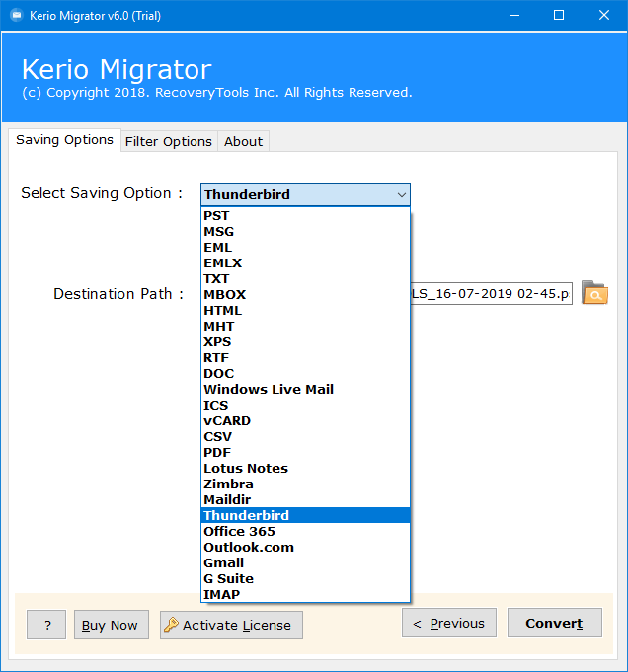Select highlighted Thunderbird list entry
This screenshot has height=672, width=628.
point(305,515)
